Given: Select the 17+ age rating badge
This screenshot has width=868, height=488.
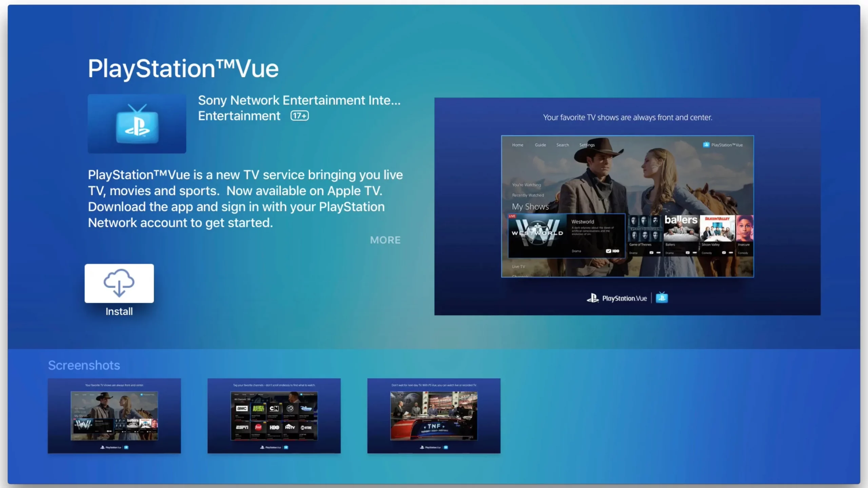Looking at the screenshot, I should (299, 116).
